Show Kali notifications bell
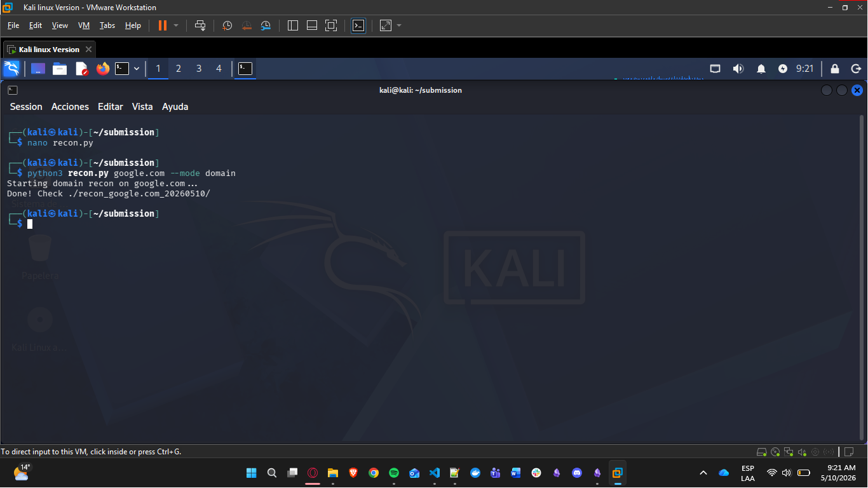 pos(761,69)
